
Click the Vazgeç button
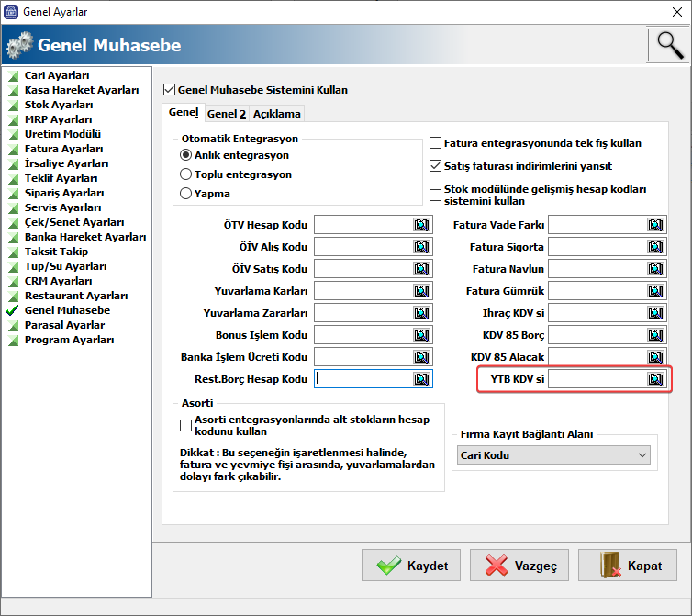(519, 566)
